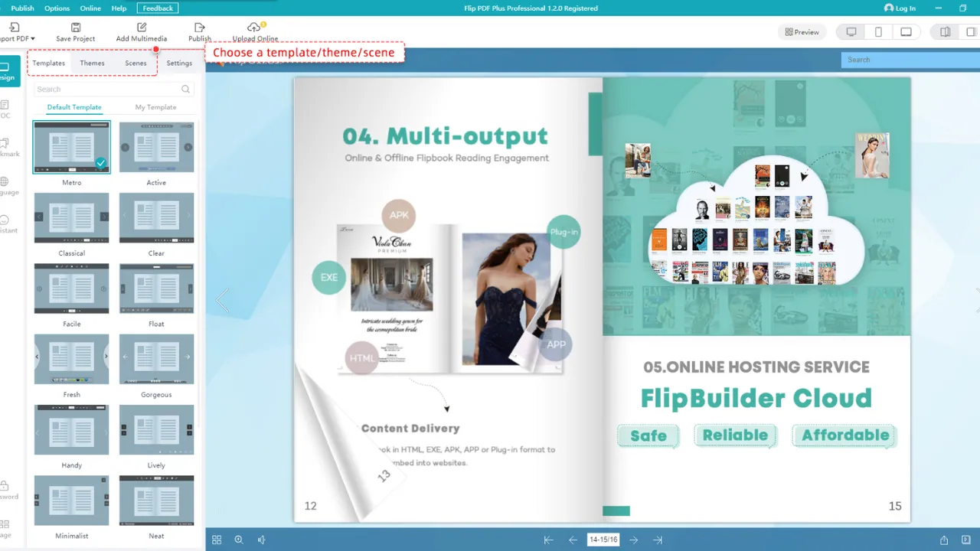Screen dimensions: 980x551
Task: Select the Lively template thumbnail
Action: [156, 430]
